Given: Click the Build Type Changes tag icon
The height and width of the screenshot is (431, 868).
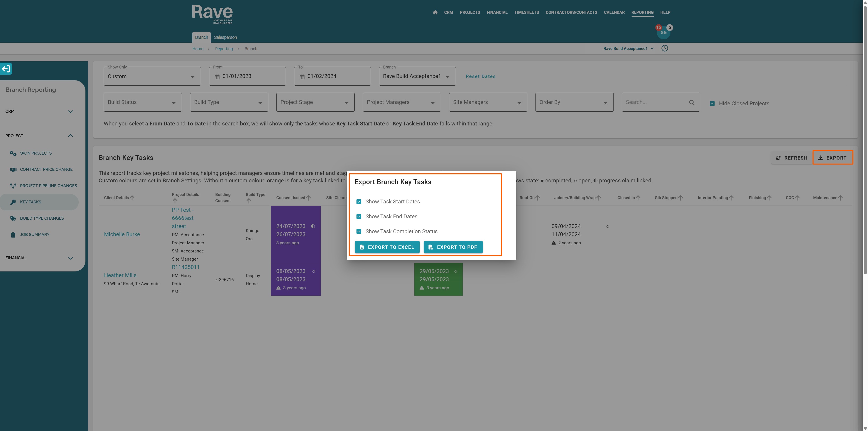Looking at the screenshot, I should (13, 218).
